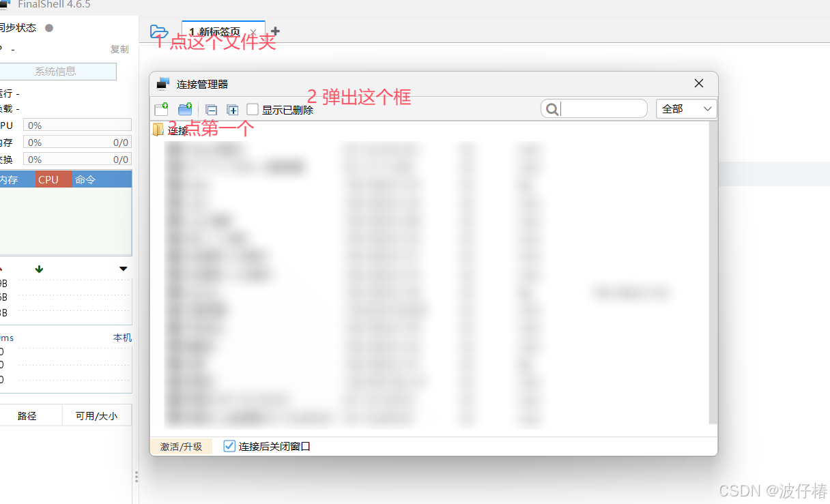The width and height of the screenshot is (830, 504).
Task: Click the CPU 0% usage bar
Action: click(x=77, y=125)
